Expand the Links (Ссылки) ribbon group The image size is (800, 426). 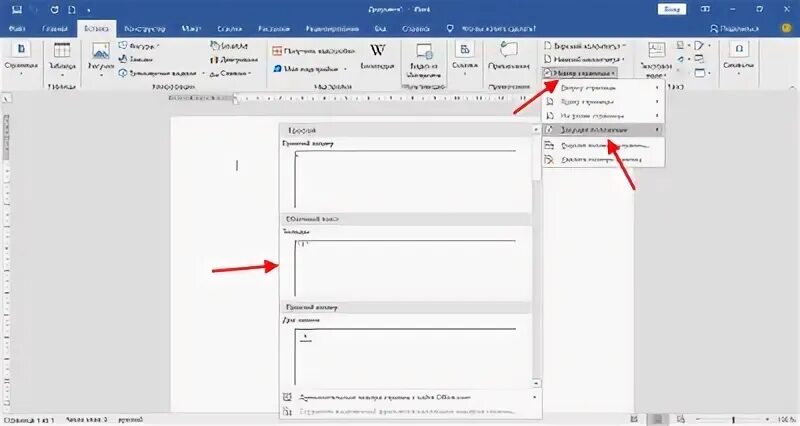coord(465,59)
